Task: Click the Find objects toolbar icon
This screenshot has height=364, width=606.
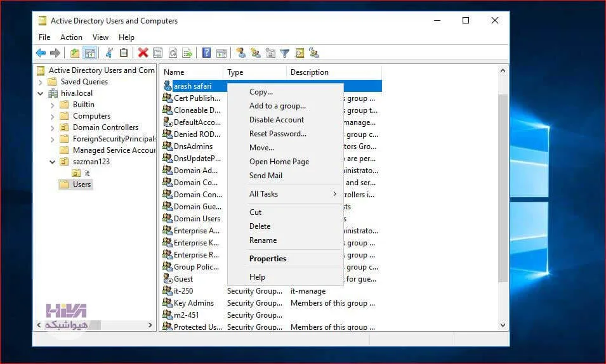Action: [x=300, y=53]
